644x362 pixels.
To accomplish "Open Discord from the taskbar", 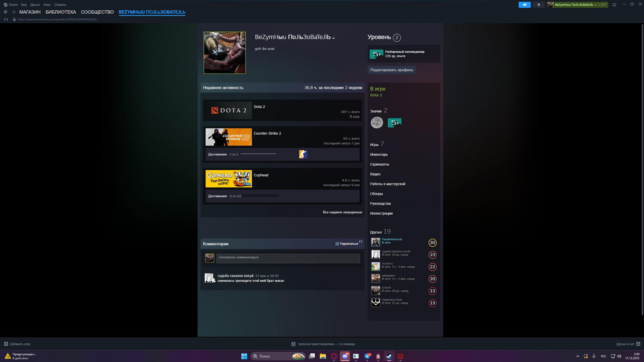I will [345, 356].
